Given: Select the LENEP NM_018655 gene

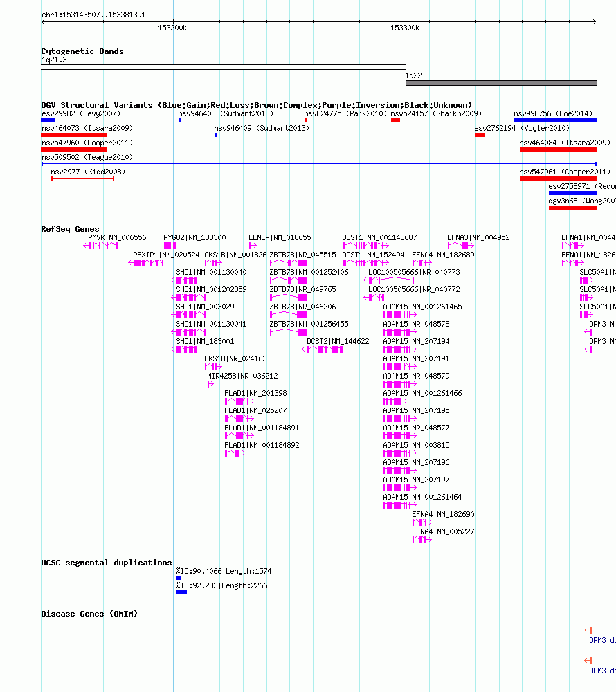Looking at the screenshot, I should 253,246.
